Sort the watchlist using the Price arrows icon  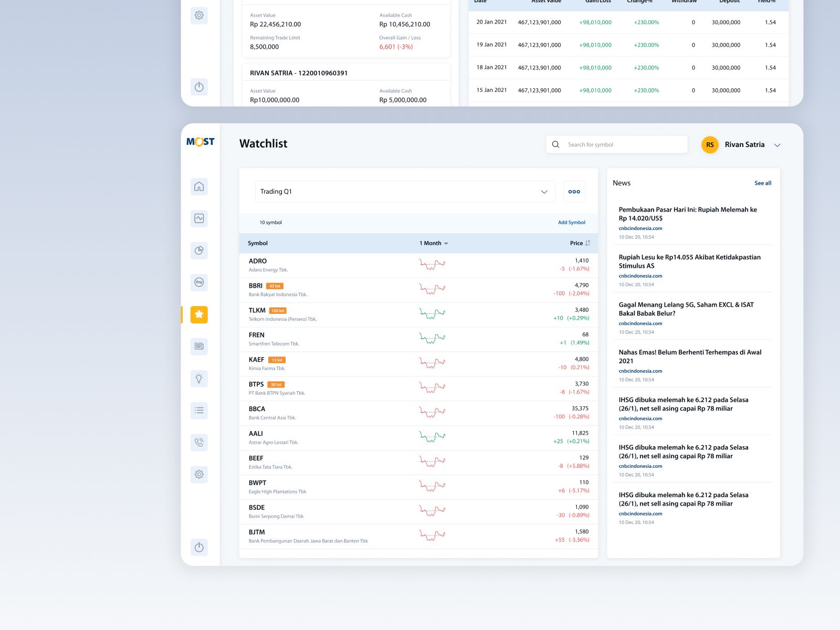587,243
